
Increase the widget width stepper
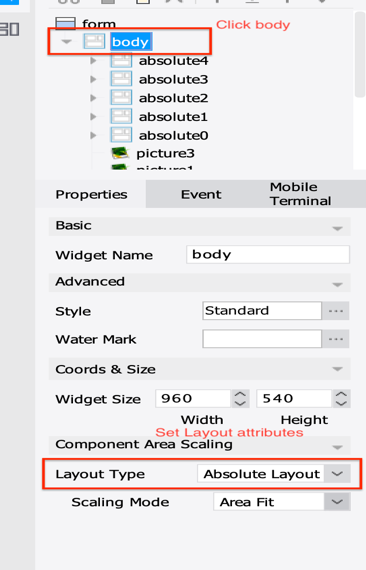(x=240, y=394)
